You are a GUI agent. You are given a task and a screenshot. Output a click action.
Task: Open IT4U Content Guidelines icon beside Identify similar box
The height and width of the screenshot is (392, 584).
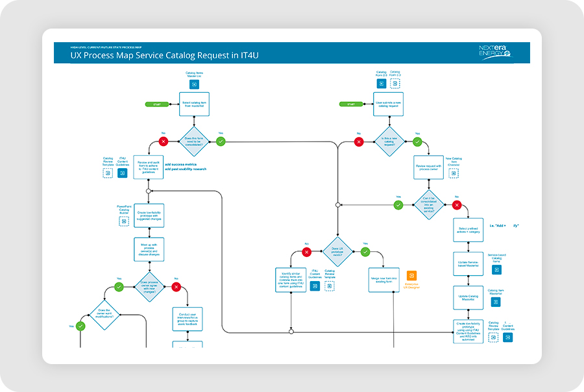click(x=315, y=286)
